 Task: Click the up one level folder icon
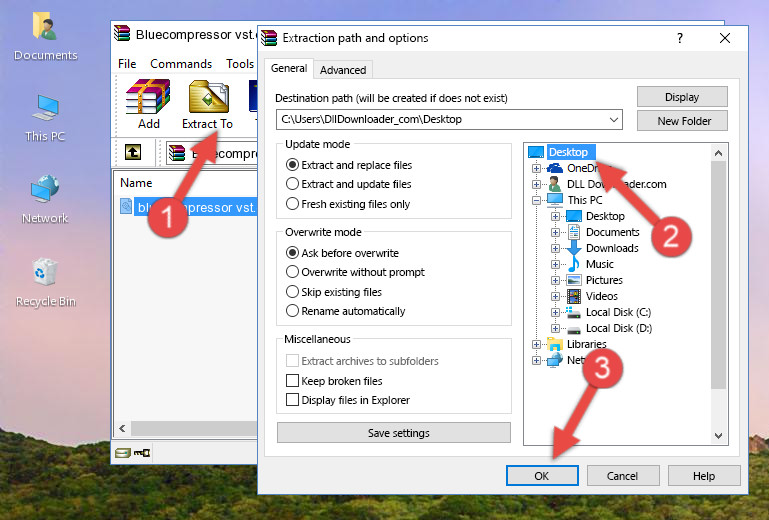point(132,153)
